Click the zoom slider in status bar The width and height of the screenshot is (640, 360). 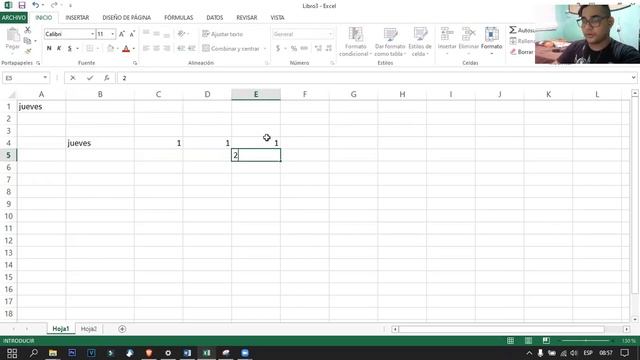click(586, 340)
